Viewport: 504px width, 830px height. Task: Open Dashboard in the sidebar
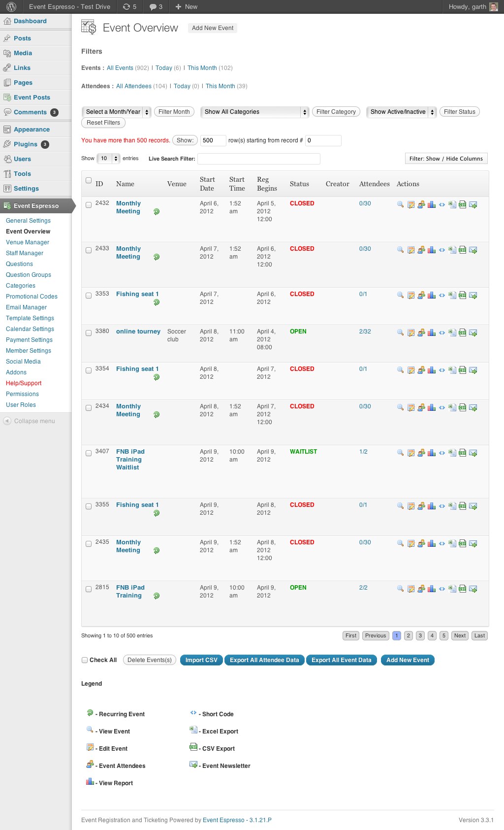30,21
